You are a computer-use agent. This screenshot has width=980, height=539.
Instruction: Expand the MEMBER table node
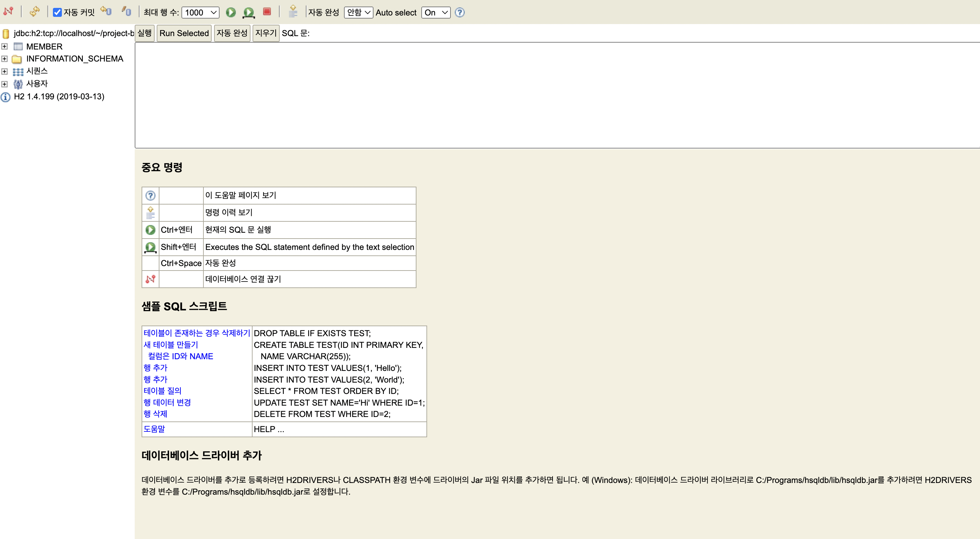[x=4, y=46]
